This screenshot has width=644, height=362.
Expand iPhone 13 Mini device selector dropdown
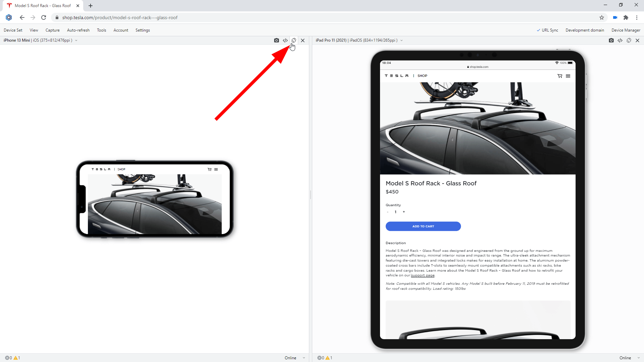[x=76, y=40]
